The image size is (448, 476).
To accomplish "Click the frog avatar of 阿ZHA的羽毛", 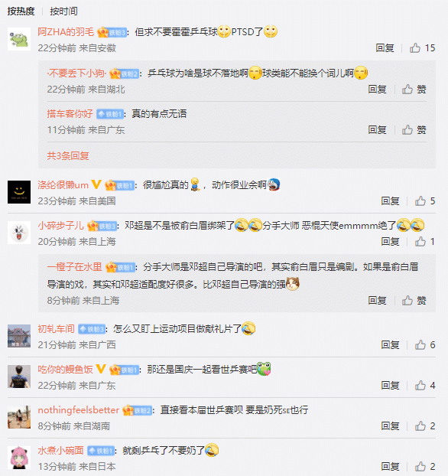I will [19, 39].
